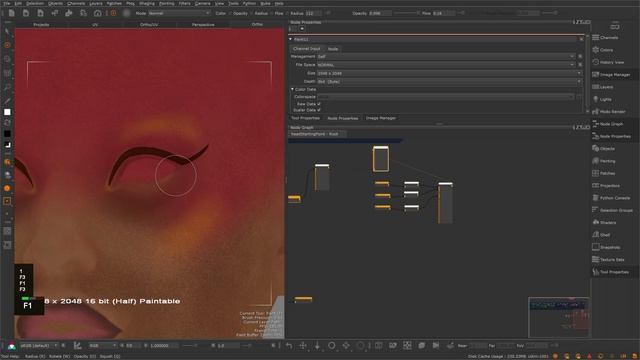Open the Snapshots palette
640x360 pixels.
point(607,247)
